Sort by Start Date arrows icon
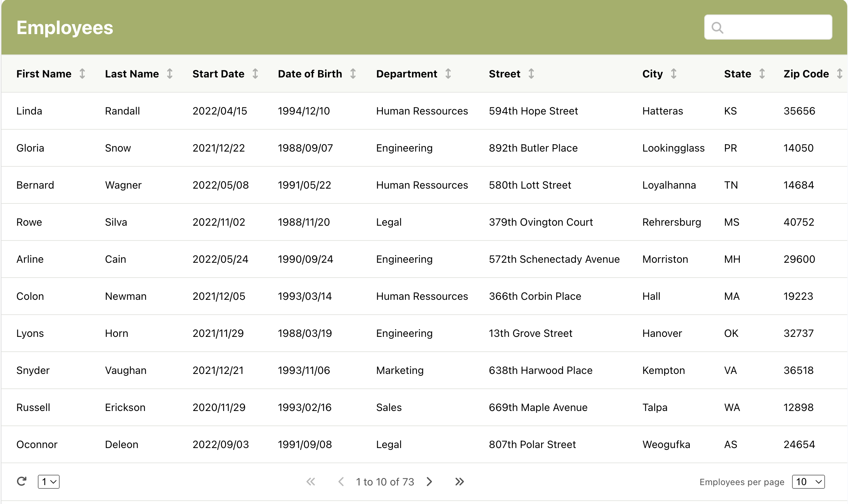 coord(255,74)
